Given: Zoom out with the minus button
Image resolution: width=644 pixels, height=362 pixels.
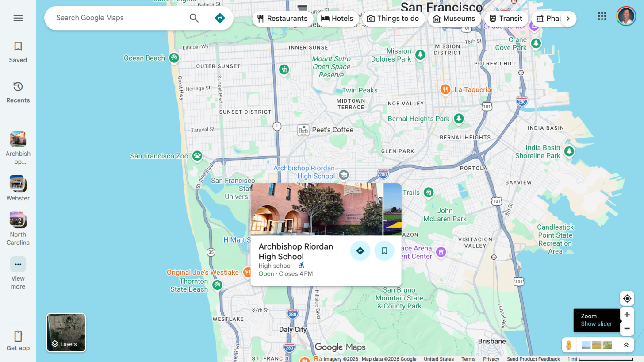Looking at the screenshot, I should tap(627, 328).
